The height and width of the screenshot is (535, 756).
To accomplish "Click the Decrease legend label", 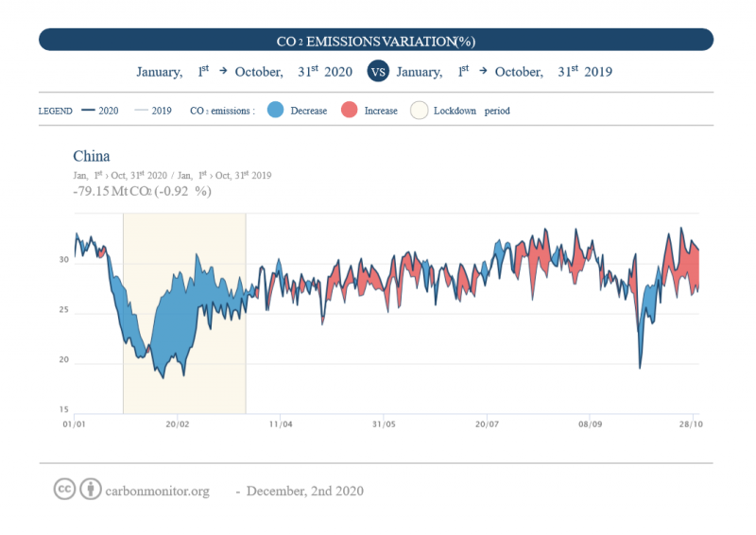I will [309, 111].
